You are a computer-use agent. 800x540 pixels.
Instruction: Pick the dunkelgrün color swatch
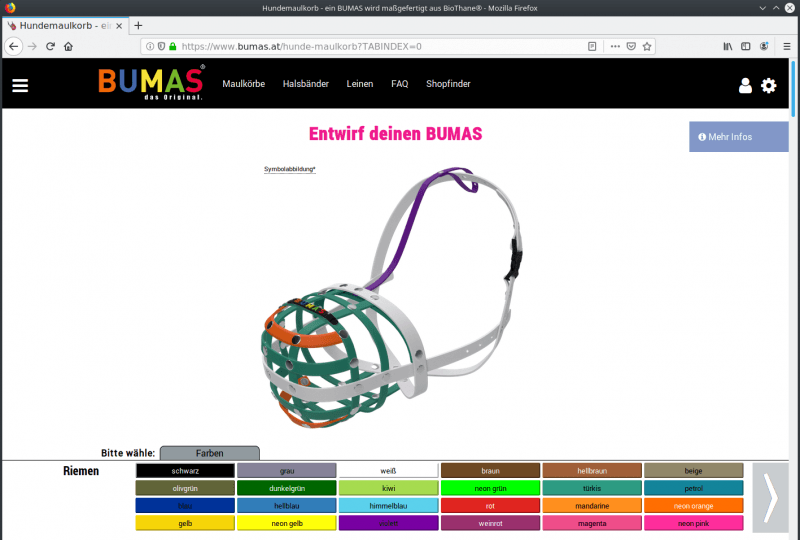pyautogui.click(x=287, y=488)
